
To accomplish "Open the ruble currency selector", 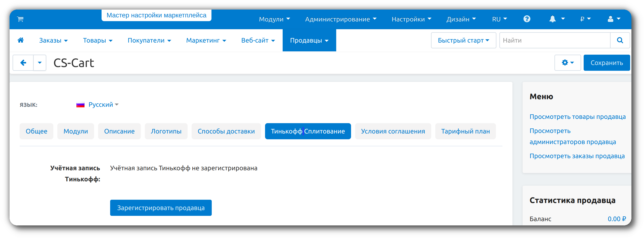I will click(x=585, y=19).
